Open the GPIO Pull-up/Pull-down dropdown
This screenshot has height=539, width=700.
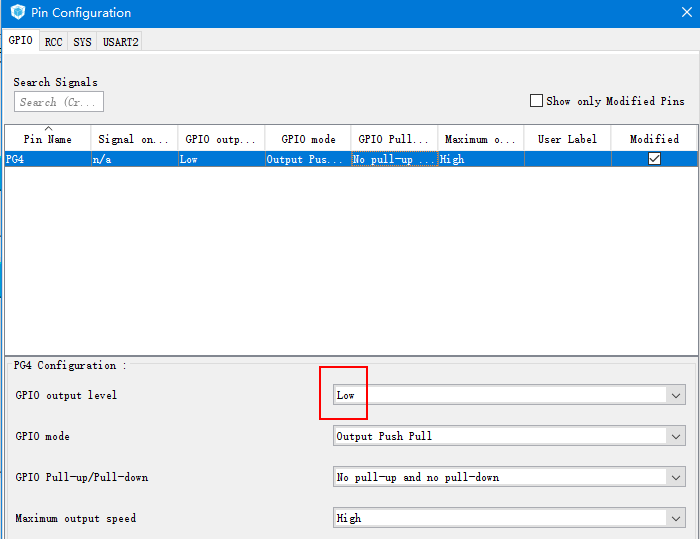point(509,477)
